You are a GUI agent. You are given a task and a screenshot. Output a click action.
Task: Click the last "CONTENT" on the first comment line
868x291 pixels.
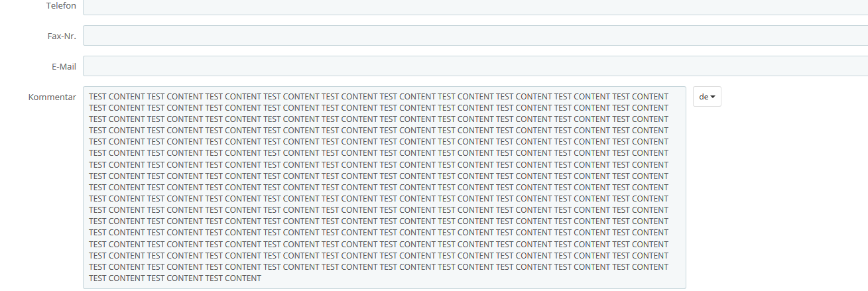coord(650,97)
